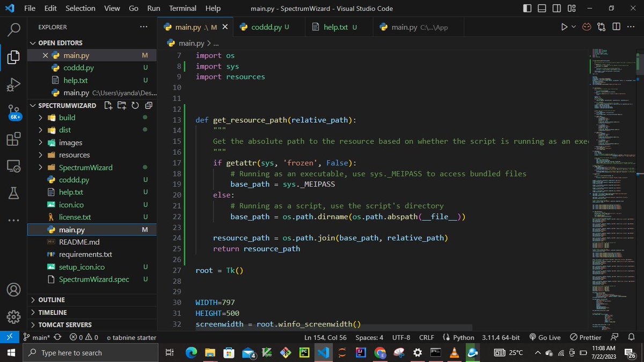Image resolution: width=644 pixels, height=362 pixels.
Task: Open errors and warnings count
Action: 84,337
